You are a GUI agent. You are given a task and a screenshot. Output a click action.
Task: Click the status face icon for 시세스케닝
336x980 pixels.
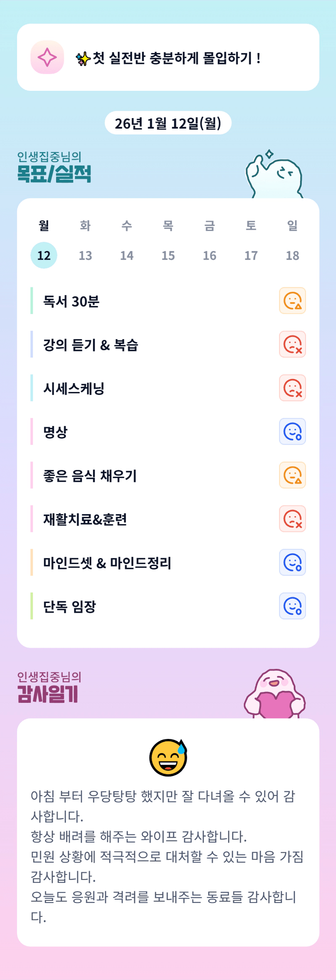tap(292, 388)
